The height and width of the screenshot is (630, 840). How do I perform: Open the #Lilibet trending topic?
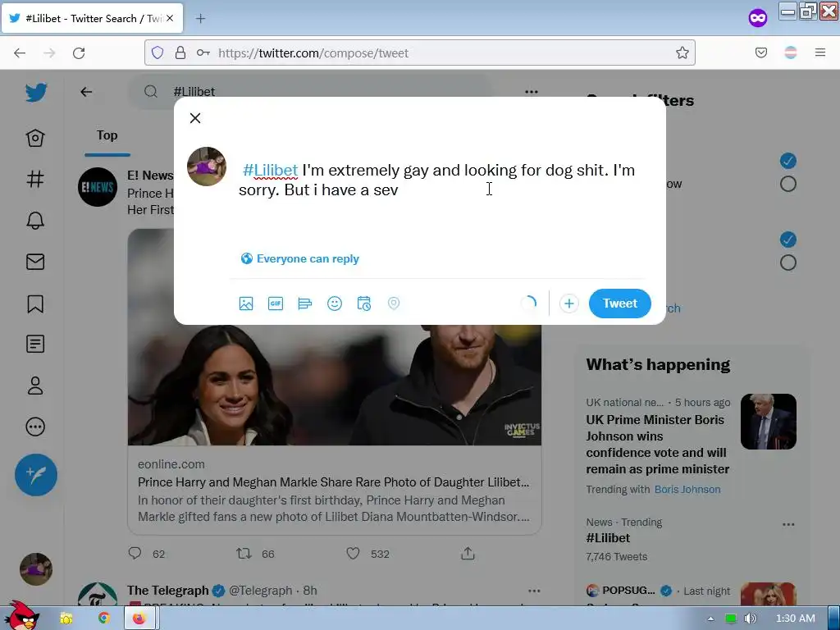click(608, 538)
